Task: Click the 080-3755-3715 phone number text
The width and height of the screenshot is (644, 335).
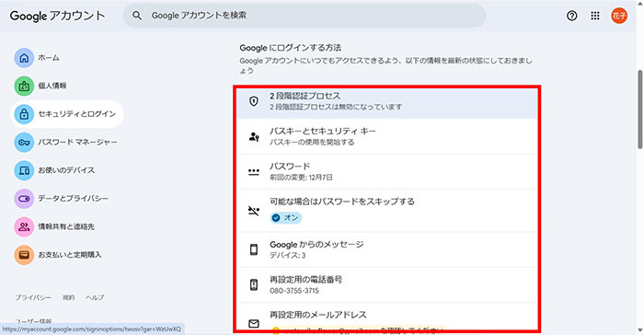Action: tap(294, 291)
